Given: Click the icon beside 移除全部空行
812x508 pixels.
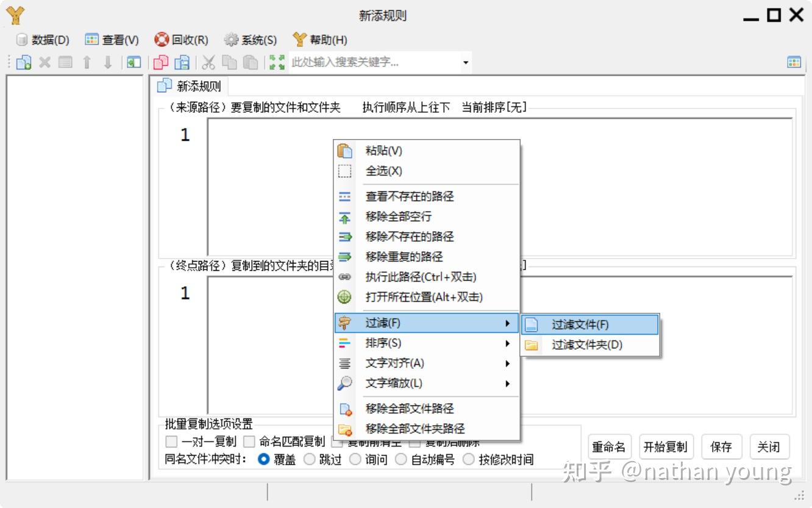Looking at the screenshot, I should (345, 217).
